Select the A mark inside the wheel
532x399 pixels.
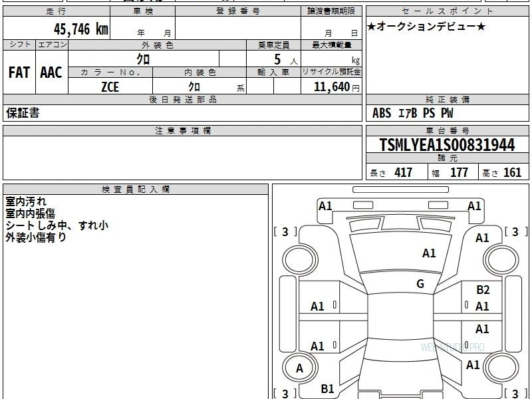click(x=299, y=368)
